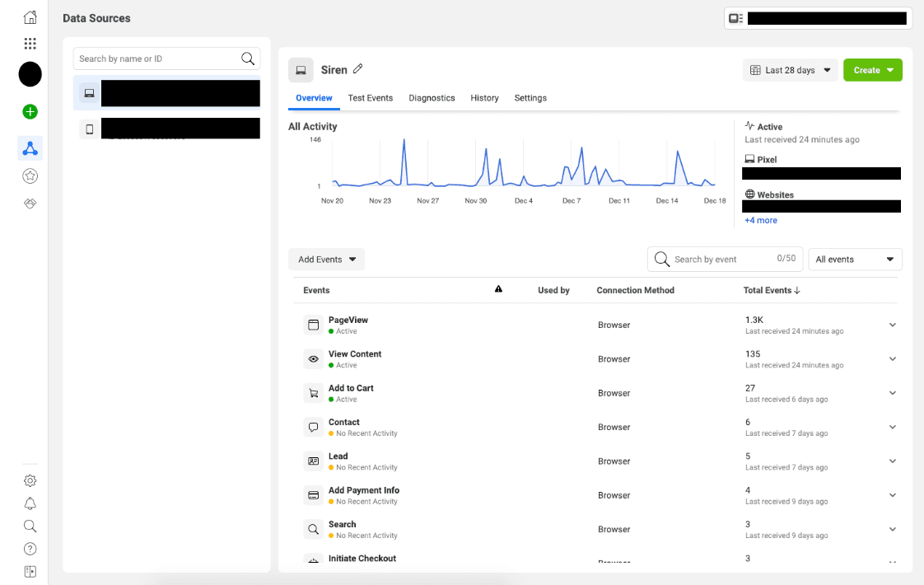Switch to the Test Events tab
Viewport: 924px width, 585px height.
[370, 98]
